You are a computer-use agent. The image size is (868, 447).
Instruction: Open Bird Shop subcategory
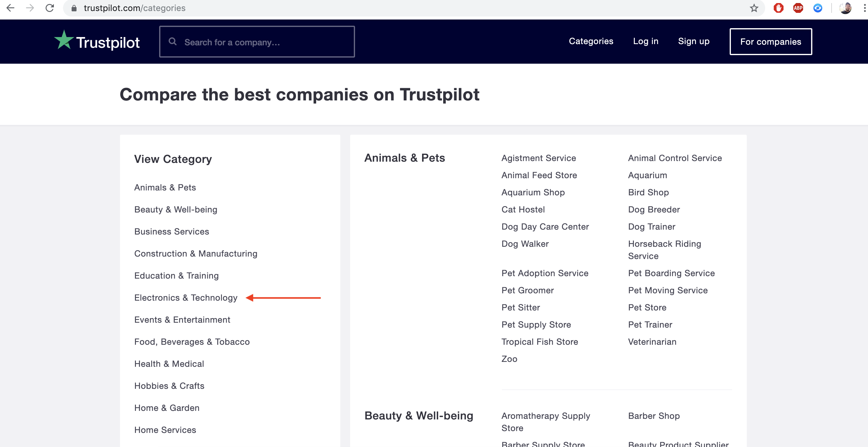click(x=648, y=193)
